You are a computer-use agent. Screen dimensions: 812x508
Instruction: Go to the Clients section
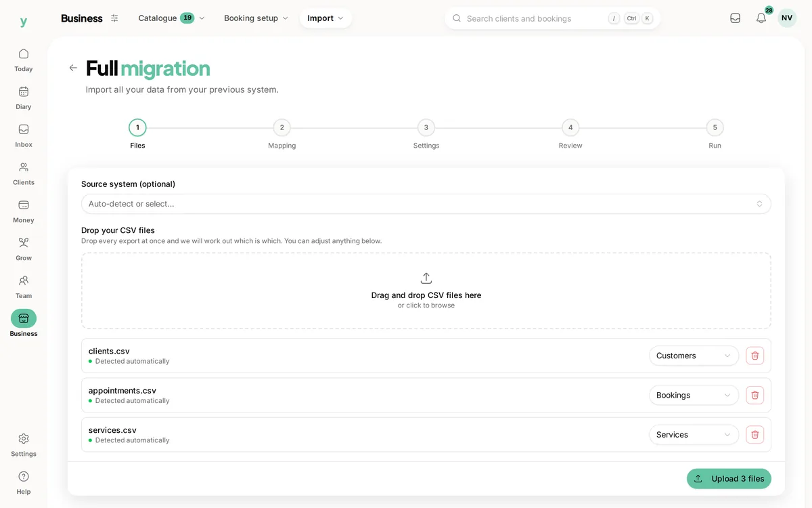(x=24, y=173)
